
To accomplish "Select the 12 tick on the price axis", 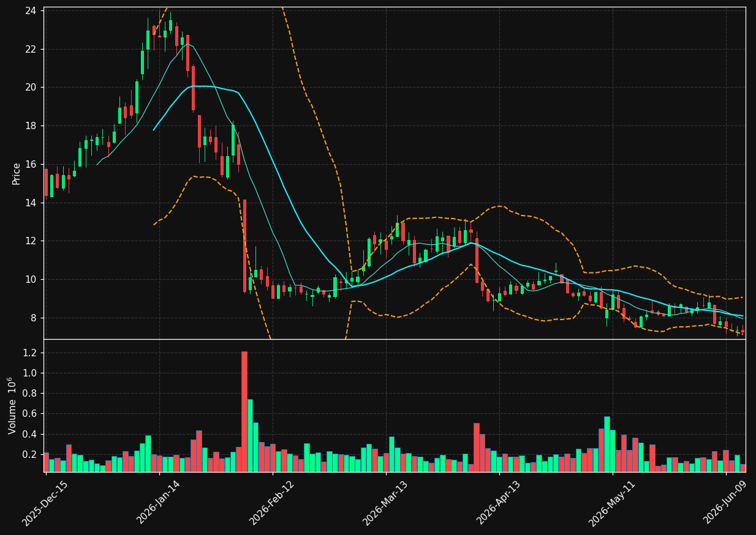I will [31, 241].
